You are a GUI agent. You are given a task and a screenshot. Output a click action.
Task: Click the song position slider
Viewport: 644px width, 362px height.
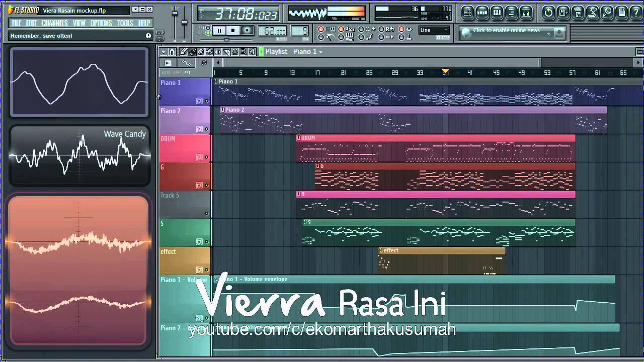[x=226, y=40]
